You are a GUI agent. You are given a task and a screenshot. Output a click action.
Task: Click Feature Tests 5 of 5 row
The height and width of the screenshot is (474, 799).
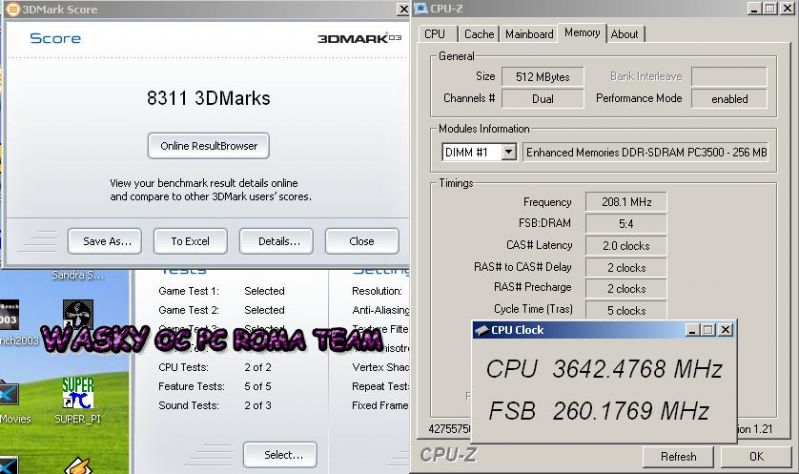tap(215, 386)
